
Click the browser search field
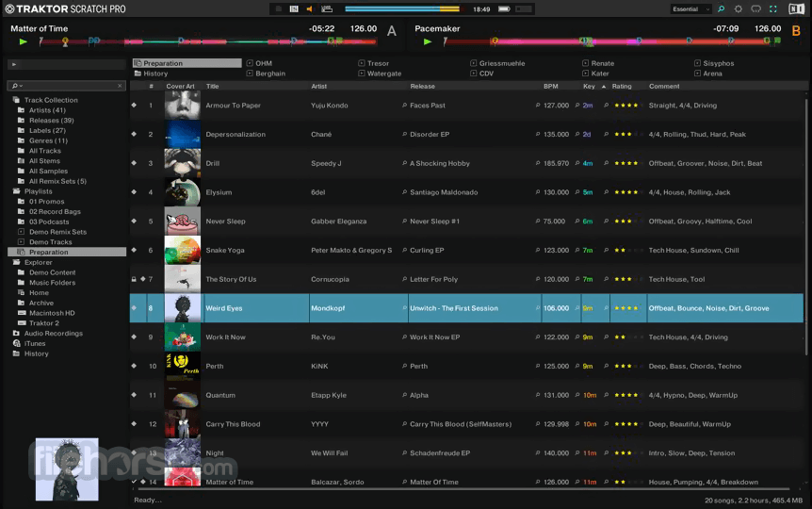66,86
